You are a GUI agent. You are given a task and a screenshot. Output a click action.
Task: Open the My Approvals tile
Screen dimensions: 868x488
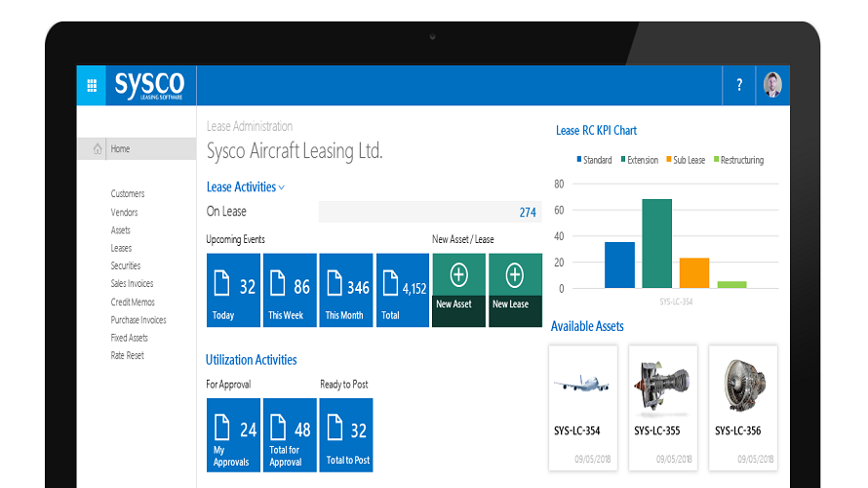coord(233,435)
